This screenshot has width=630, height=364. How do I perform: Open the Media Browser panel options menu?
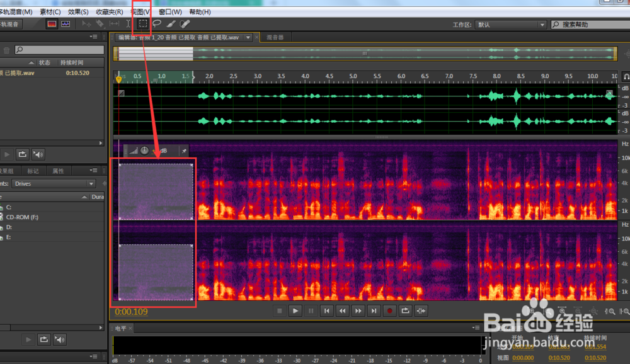(x=94, y=170)
